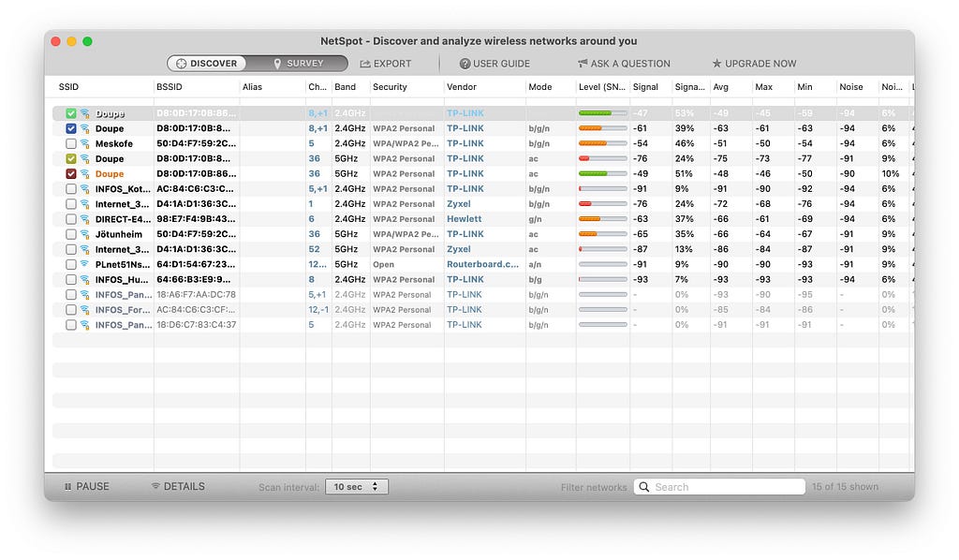
Task: Toggle checkbox for INFOS_Kot network
Action: click(71, 189)
